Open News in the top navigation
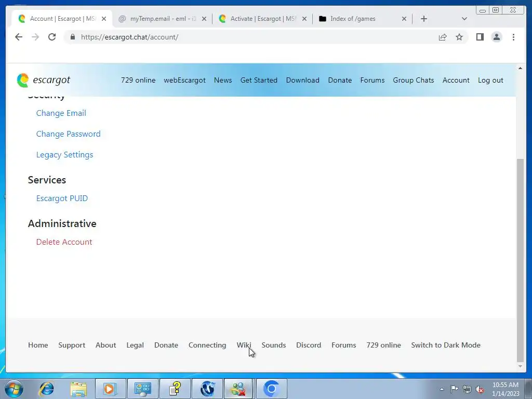532x399 pixels. (x=223, y=81)
